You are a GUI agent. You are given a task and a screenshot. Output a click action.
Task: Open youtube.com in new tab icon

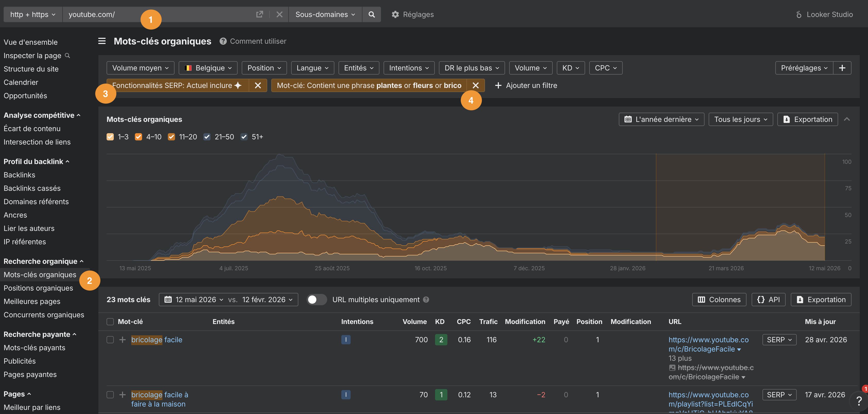pyautogui.click(x=259, y=14)
